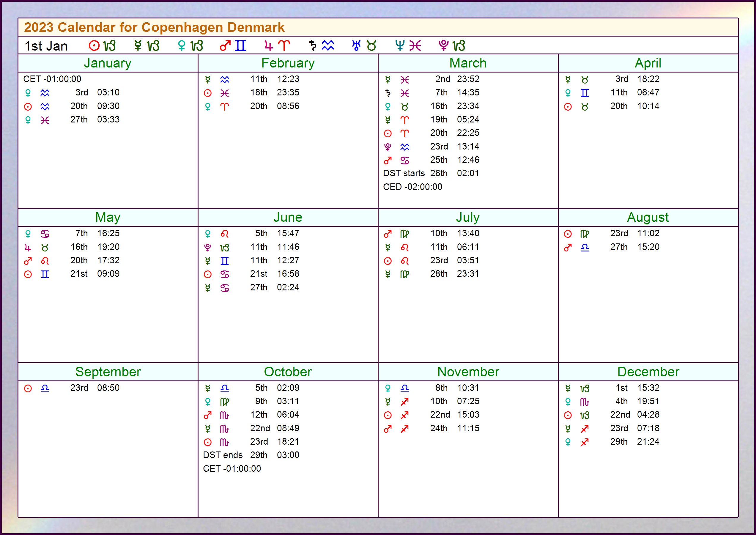The height and width of the screenshot is (535, 756).
Task: Click the Neptune glyph in the 1st Jan row
Action: coord(400,45)
